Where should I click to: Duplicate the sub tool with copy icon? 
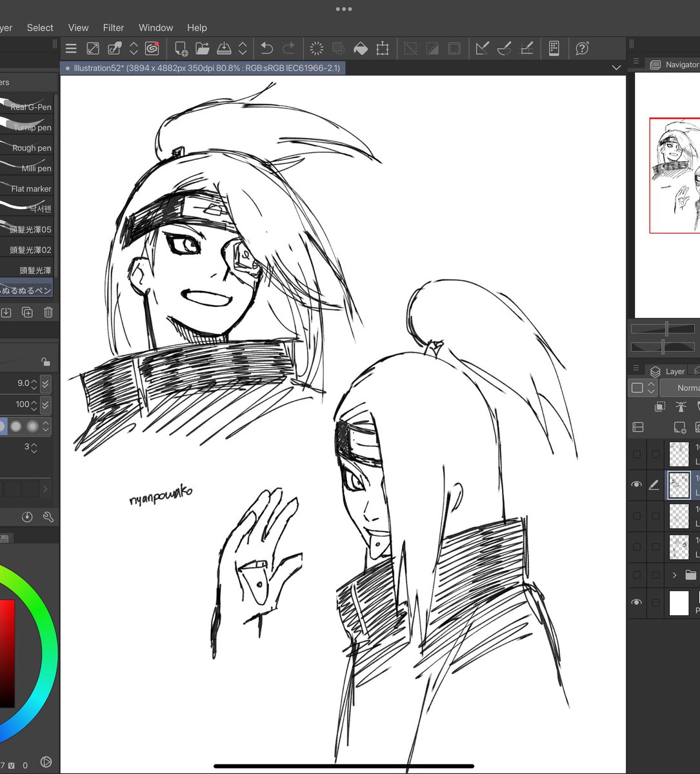coord(27,312)
